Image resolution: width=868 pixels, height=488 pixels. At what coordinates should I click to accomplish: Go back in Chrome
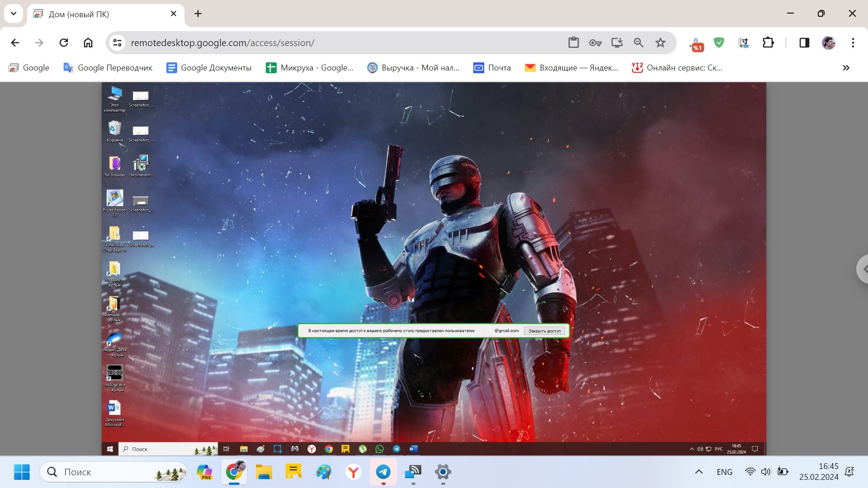pyautogui.click(x=15, y=42)
